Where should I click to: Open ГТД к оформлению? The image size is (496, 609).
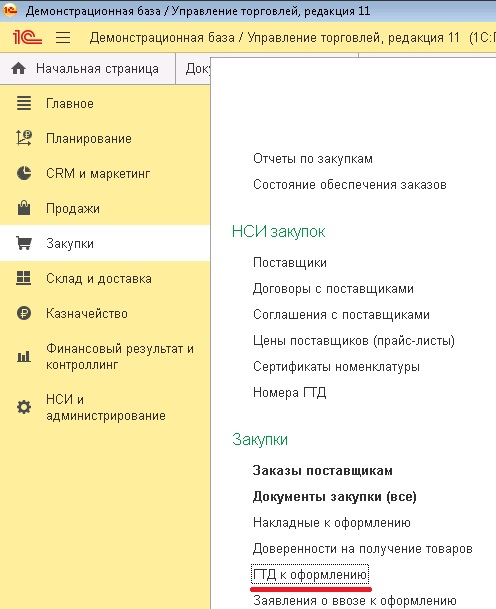point(310,574)
